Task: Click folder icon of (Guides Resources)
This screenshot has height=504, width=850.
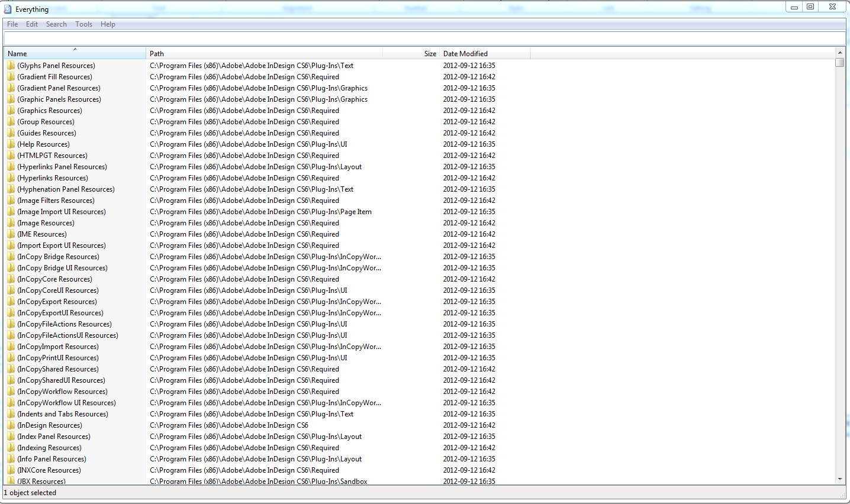Action: [11, 133]
